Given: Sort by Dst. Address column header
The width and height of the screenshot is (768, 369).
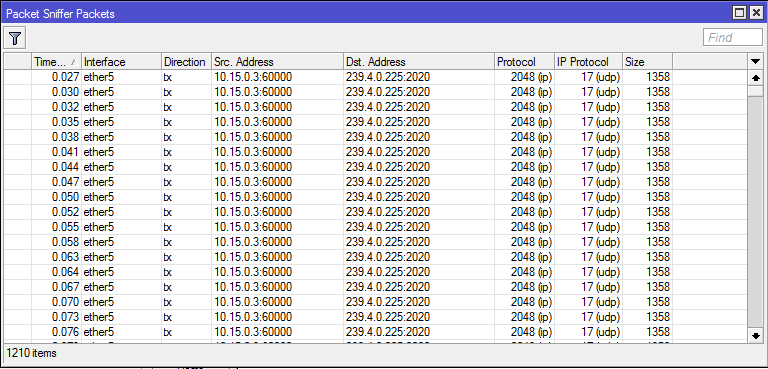Looking at the screenshot, I should (419, 62).
